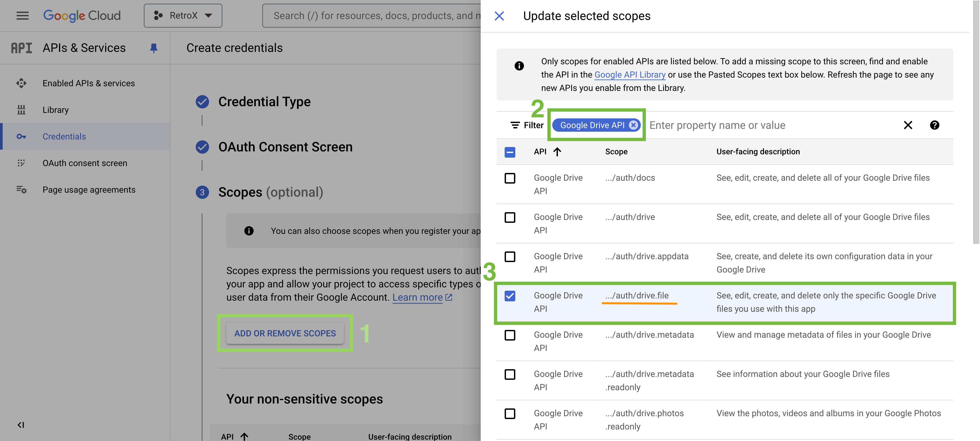
Task: Click the .../auth/drive.appdata scope text
Action: 647,256
